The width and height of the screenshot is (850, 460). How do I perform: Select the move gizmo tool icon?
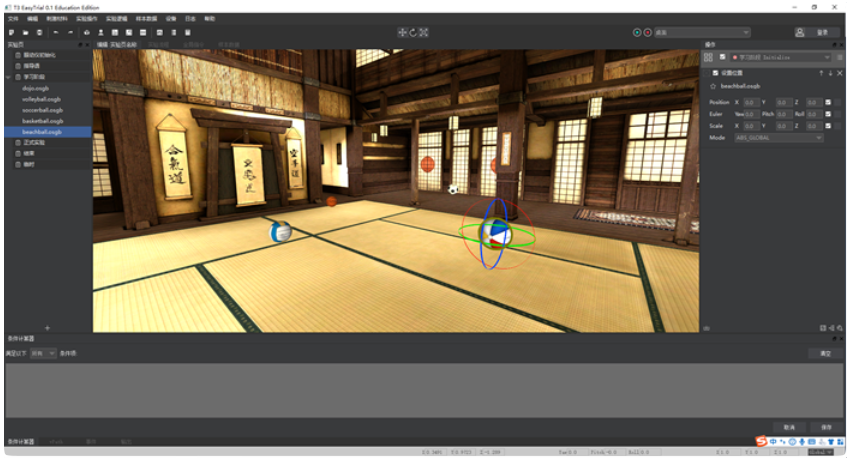tap(403, 32)
